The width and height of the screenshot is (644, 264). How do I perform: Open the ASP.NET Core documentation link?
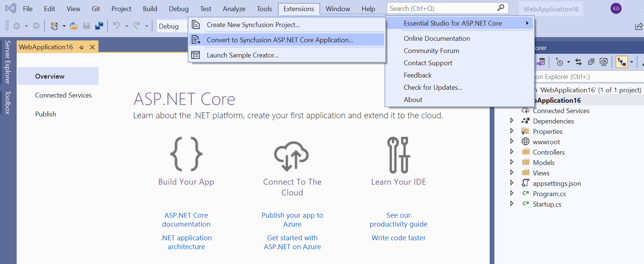(186, 220)
